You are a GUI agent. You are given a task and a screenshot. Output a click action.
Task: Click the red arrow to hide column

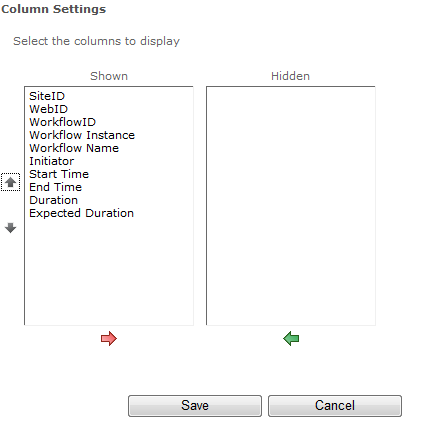109,339
